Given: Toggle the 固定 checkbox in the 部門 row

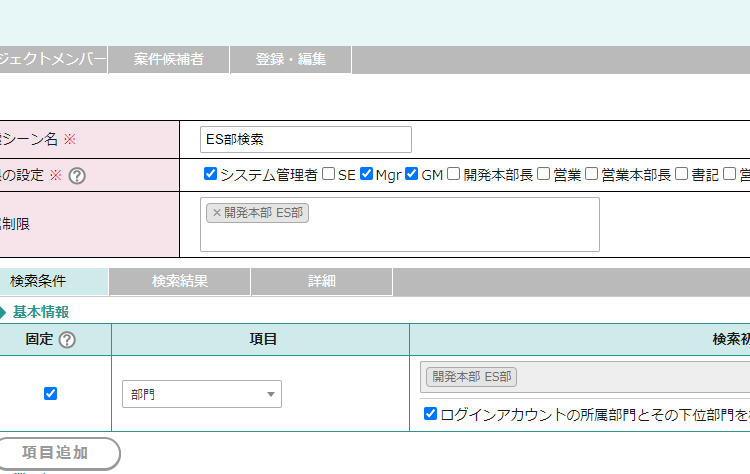Looking at the screenshot, I should (51, 394).
